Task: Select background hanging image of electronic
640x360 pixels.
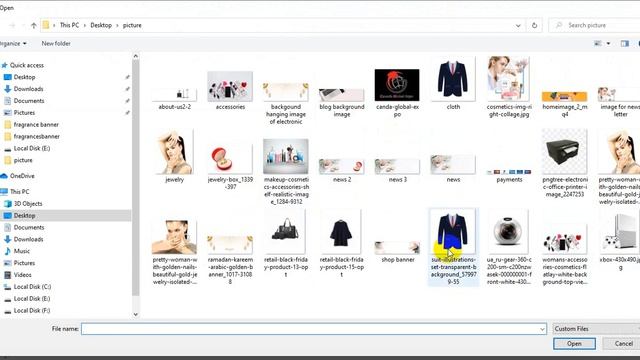Action: [286, 103]
